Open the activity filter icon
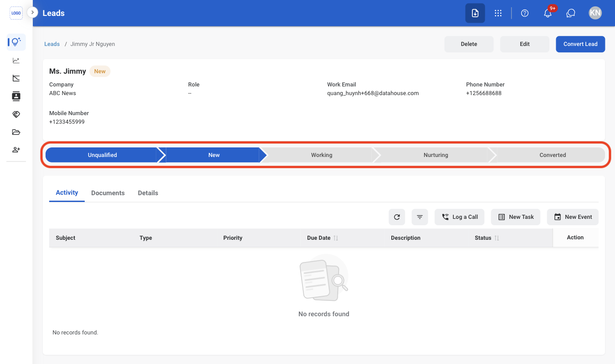The height and width of the screenshot is (364, 615). click(x=420, y=217)
